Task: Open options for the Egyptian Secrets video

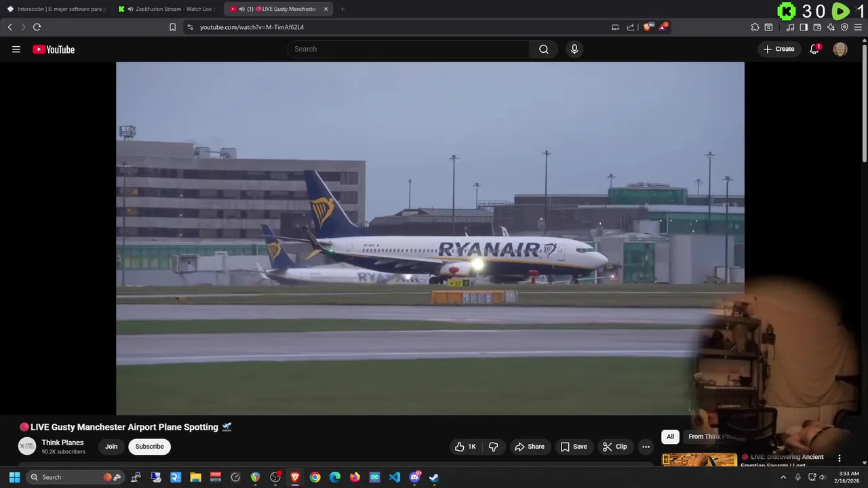Action: click(839, 458)
